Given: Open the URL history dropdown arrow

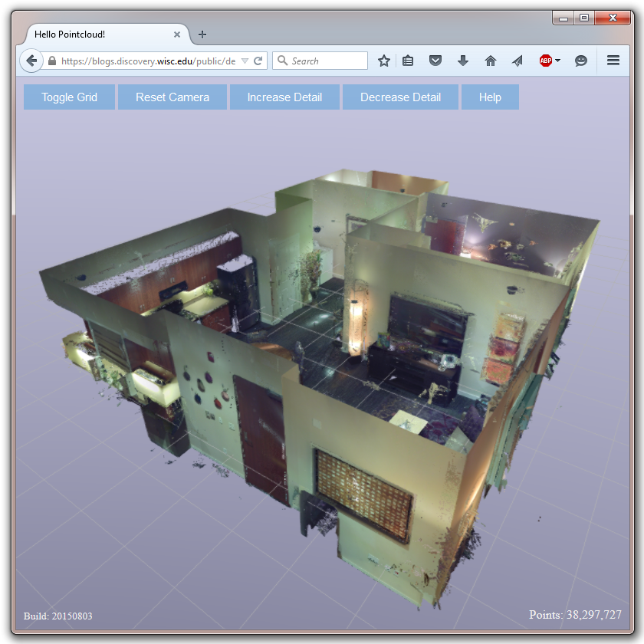Looking at the screenshot, I should click(245, 61).
